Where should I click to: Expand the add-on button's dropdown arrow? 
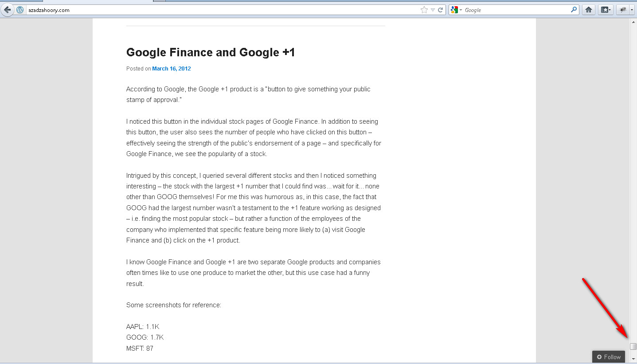632,10
